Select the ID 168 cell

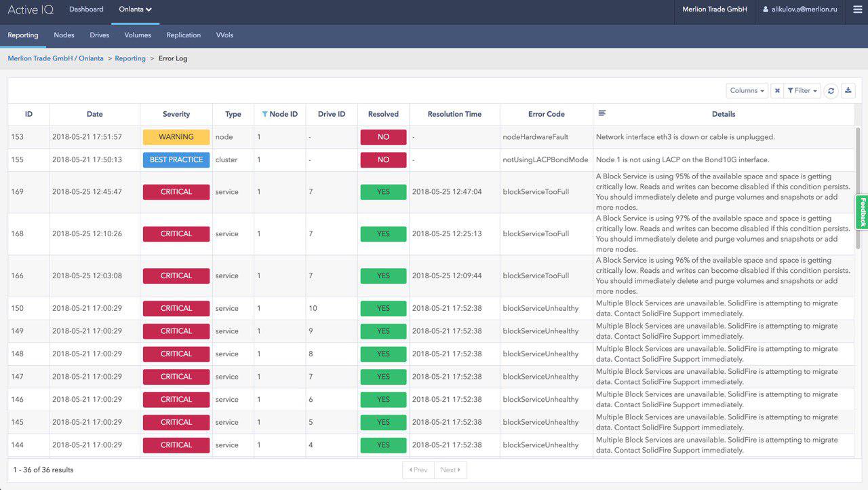(28, 234)
